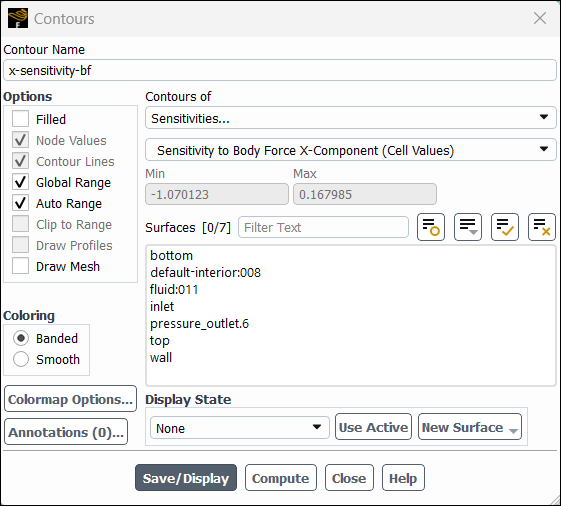Toggle the Contour Lines checkbox
This screenshot has height=506, width=561.
click(20, 161)
